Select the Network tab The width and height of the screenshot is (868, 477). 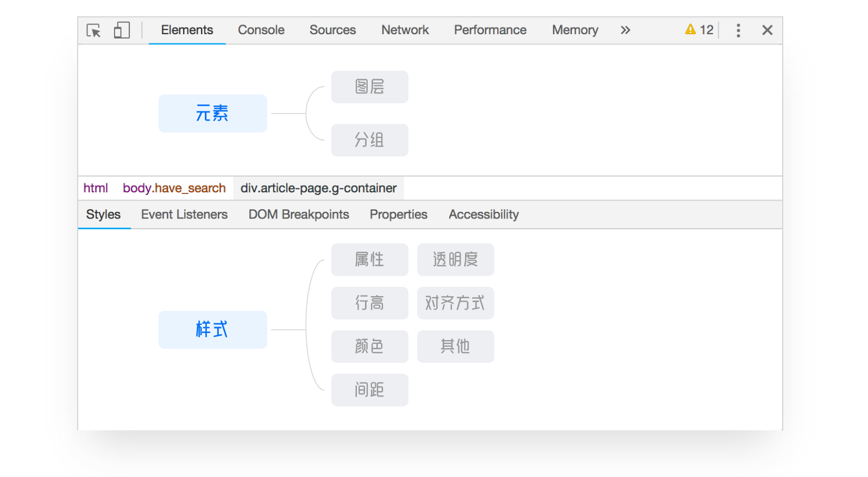click(x=405, y=30)
